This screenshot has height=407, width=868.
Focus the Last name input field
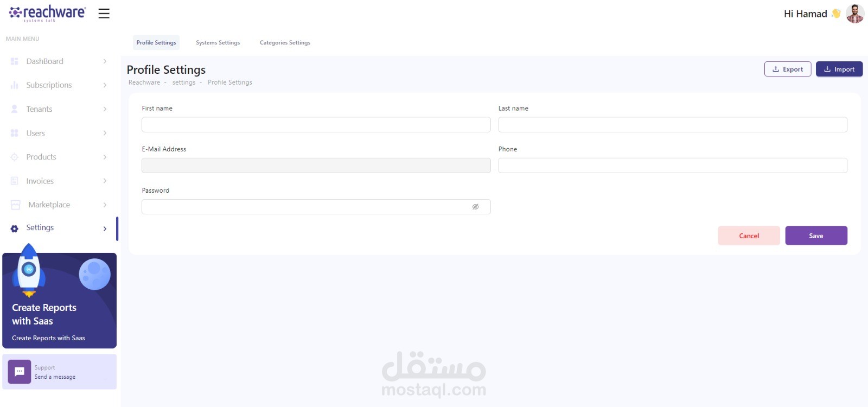click(673, 125)
